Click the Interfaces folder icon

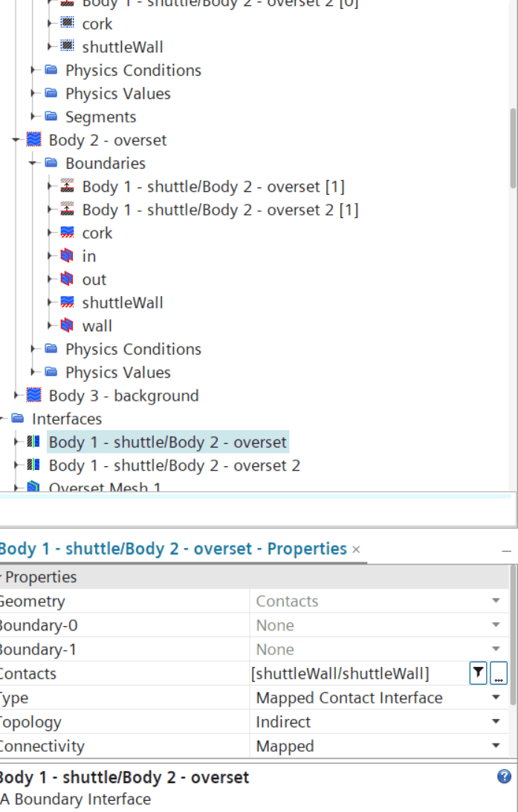(x=18, y=418)
